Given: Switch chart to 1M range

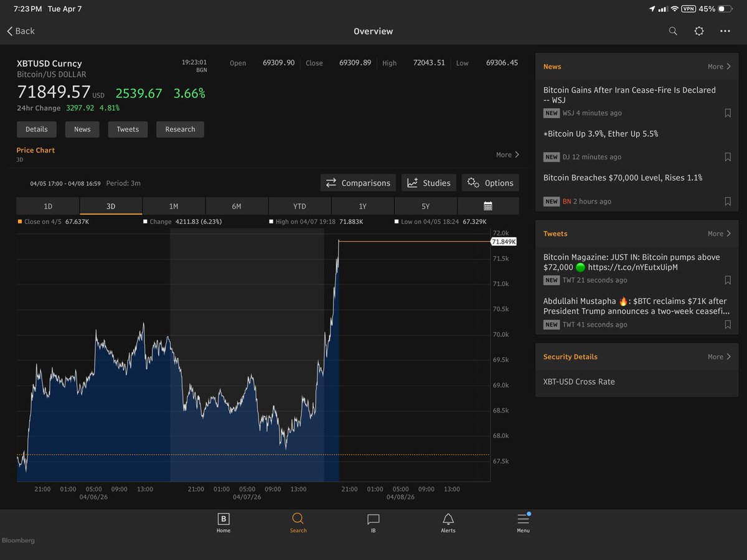Looking at the screenshot, I should click(x=174, y=206).
